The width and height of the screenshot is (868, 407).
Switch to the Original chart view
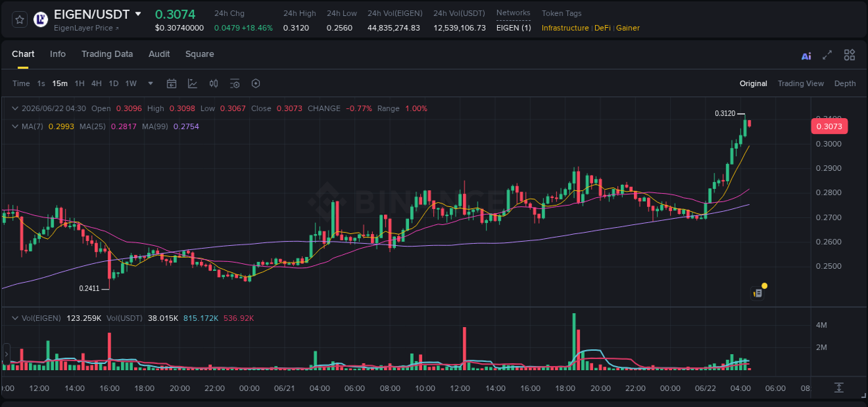pyautogui.click(x=753, y=83)
